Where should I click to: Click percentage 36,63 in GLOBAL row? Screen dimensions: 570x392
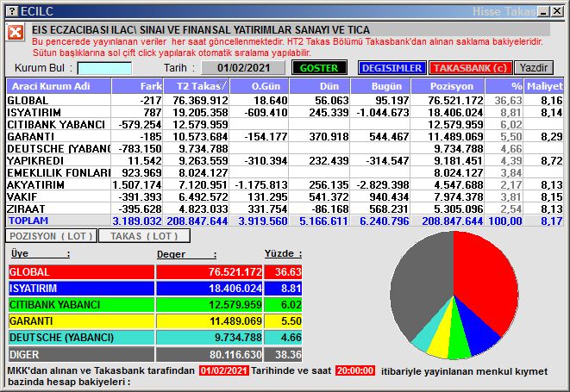pyautogui.click(x=508, y=100)
